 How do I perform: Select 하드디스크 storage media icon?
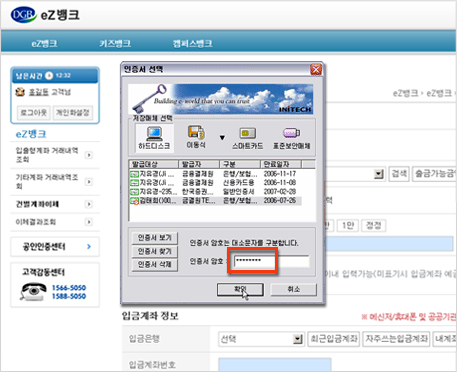point(154,138)
